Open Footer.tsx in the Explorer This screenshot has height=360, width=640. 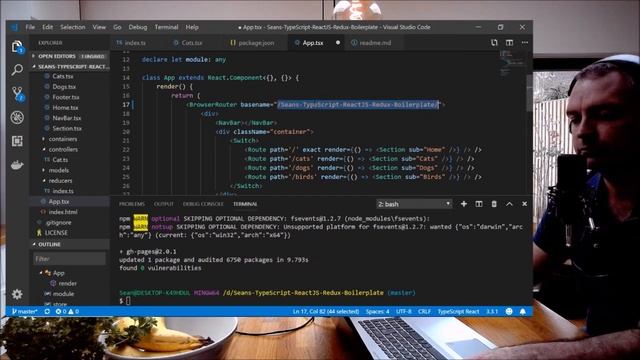(x=65, y=97)
